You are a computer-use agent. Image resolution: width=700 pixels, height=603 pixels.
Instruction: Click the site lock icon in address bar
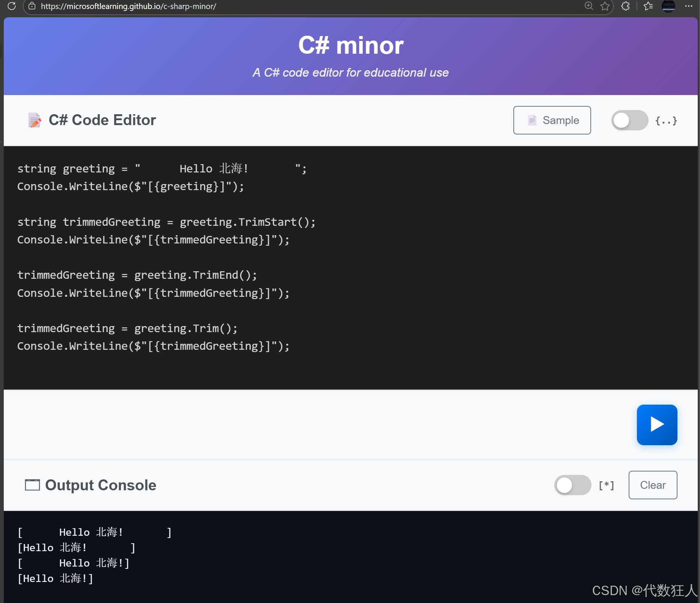point(32,6)
